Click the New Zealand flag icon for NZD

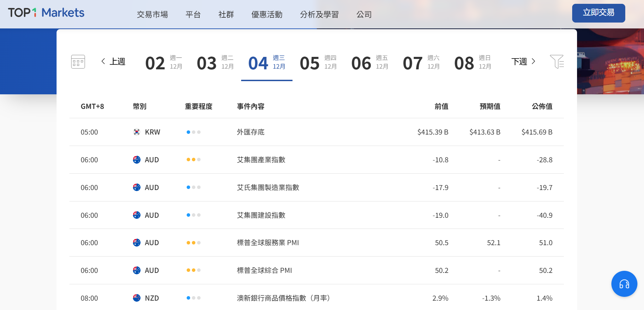(x=137, y=298)
